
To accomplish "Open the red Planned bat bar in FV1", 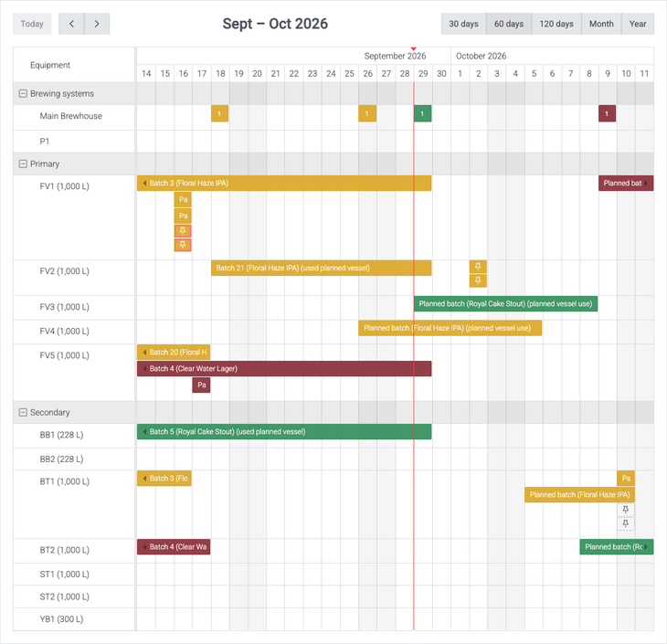I will click(626, 184).
